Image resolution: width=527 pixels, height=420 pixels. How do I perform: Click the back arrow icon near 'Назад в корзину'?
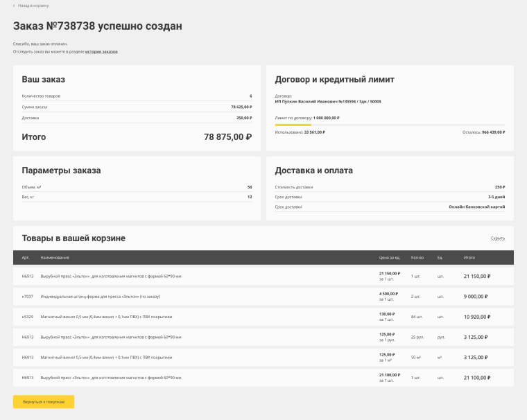14,6
